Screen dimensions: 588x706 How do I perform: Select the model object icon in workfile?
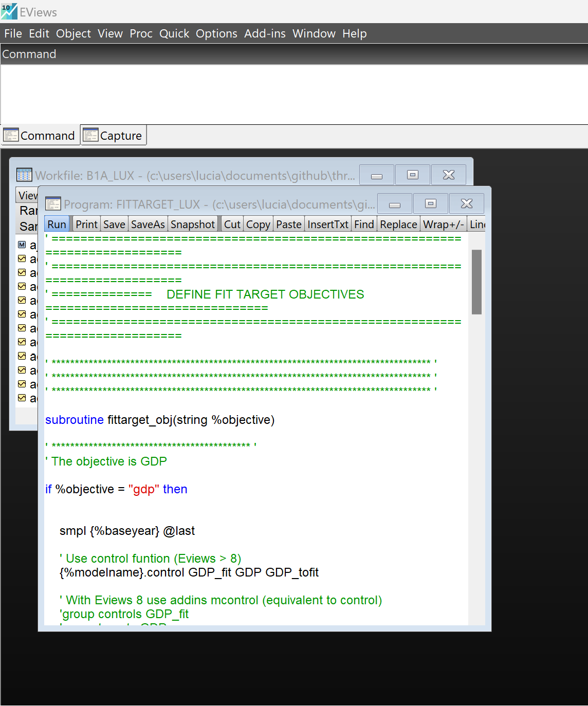[22, 245]
